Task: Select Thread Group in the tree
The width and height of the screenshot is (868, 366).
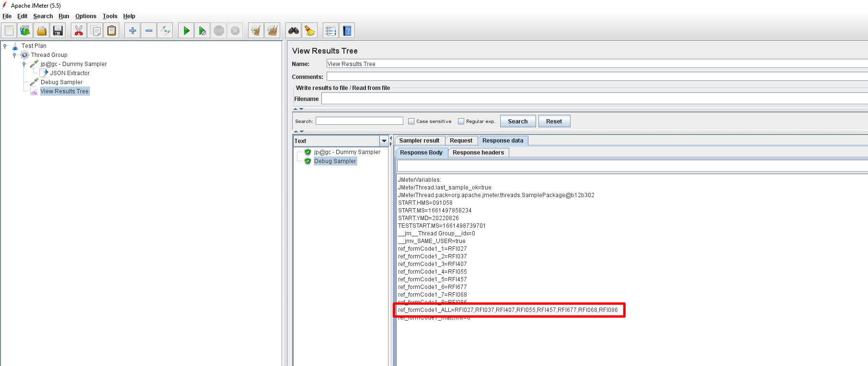Action: [49, 55]
